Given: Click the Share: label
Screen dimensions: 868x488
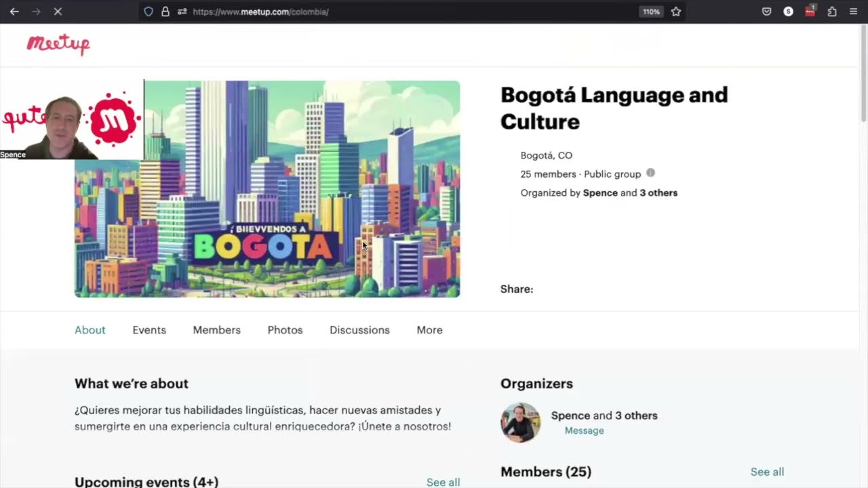Looking at the screenshot, I should [x=517, y=289].
